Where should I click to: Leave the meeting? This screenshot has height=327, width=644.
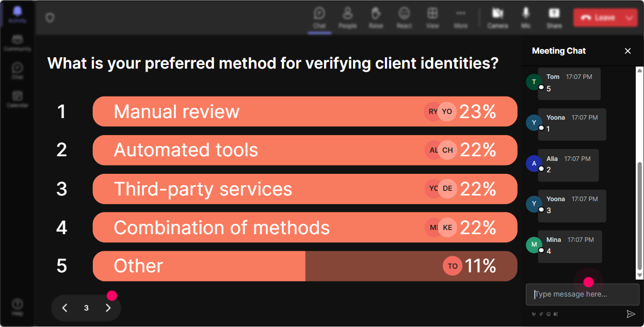tap(598, 18)
